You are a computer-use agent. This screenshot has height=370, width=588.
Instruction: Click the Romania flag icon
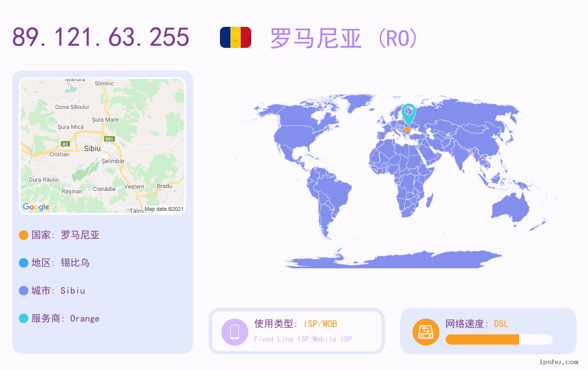pyautogui.click(x=236, y=38)
